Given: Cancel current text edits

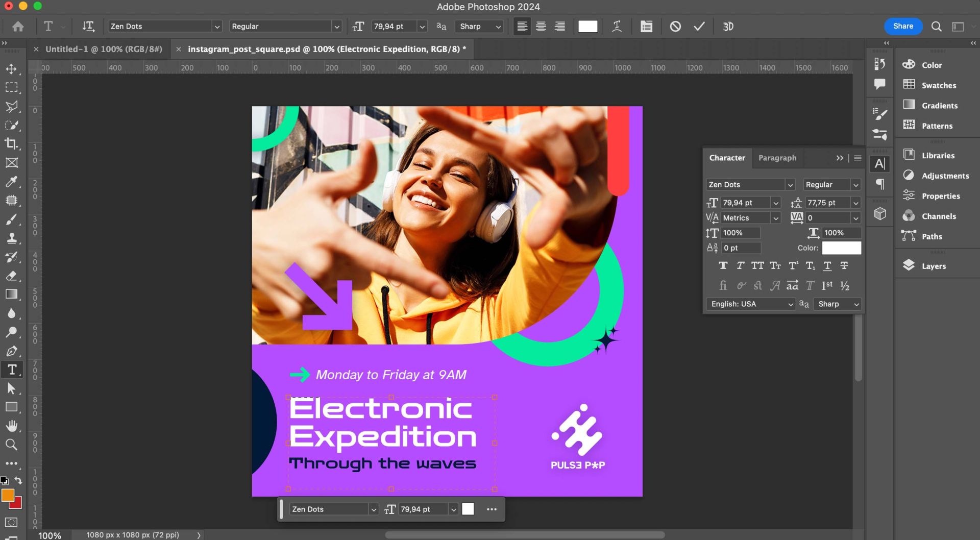Looking at the screenshot, I should coord(675,27).
